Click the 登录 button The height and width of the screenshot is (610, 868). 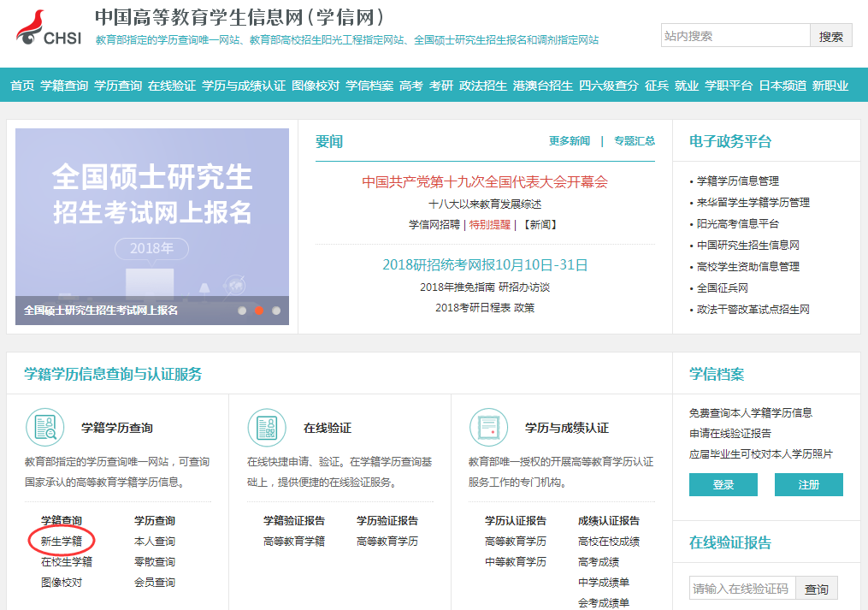click(723, 485)
